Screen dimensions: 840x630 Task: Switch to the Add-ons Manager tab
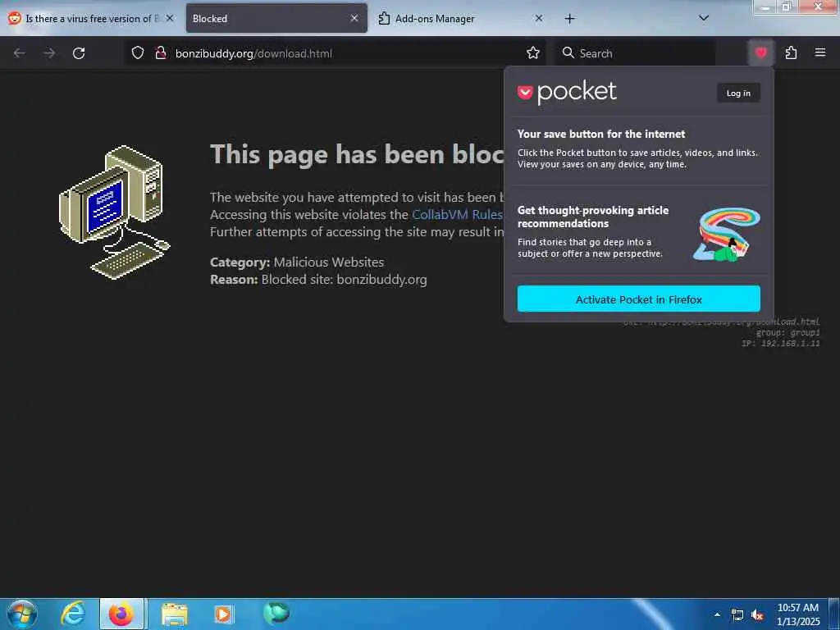click(x=461, y=19)
